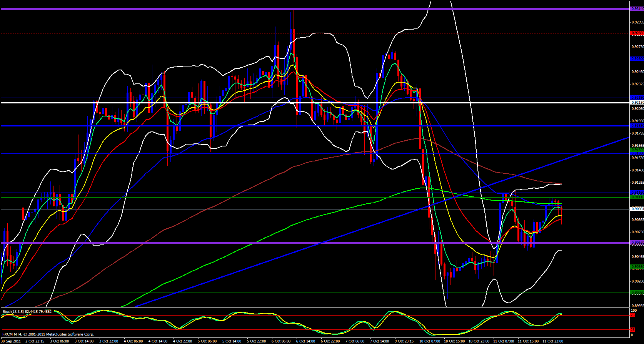Click the 4 Oct 22:00 time label
This screenshot has width=644, height=344.
coord(183,341)
